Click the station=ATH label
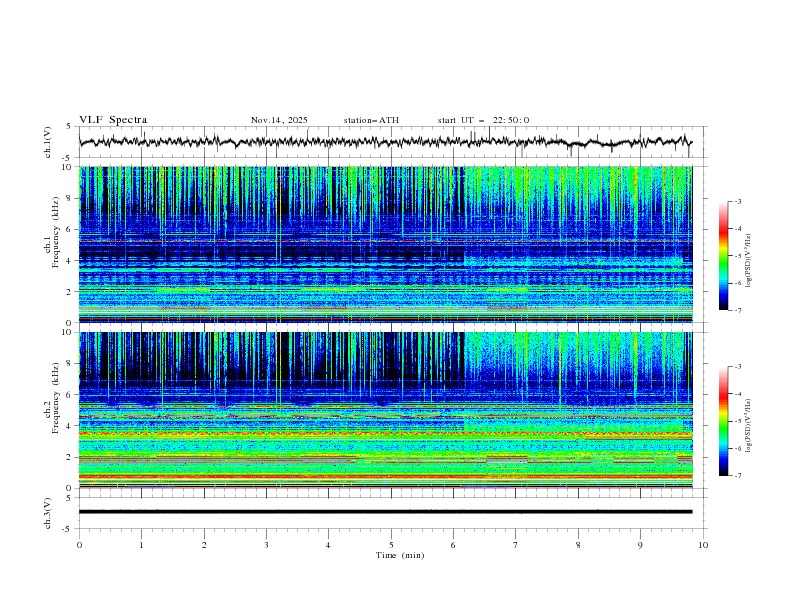Viewport: 792px width, 612px height. pos(371,120)
